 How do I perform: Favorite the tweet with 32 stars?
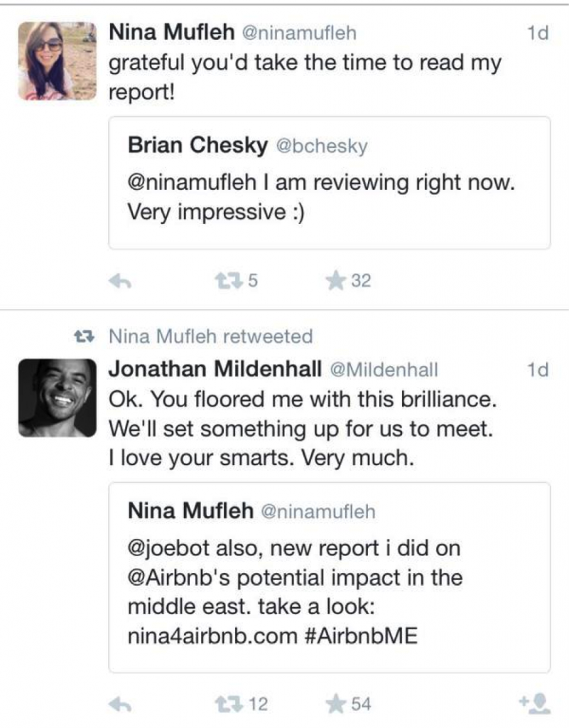[336, 280]
